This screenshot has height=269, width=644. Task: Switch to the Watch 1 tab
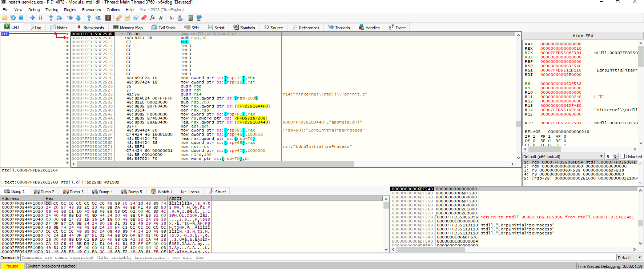tap(162, 192)
